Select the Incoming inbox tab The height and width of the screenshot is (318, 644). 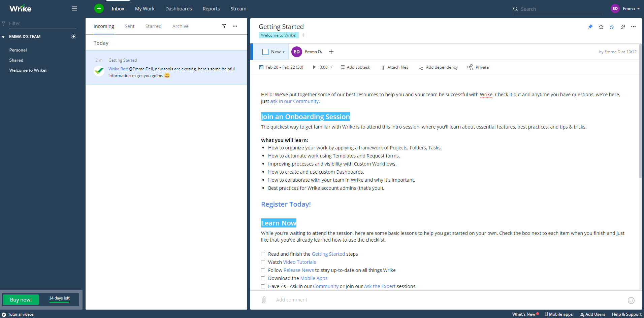(x=104, y=26)
